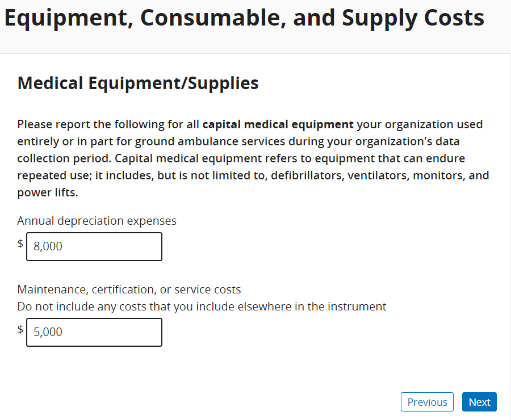Focus the Annual depreciation expenses input
511x420 pixels.
tap(94, 246)
